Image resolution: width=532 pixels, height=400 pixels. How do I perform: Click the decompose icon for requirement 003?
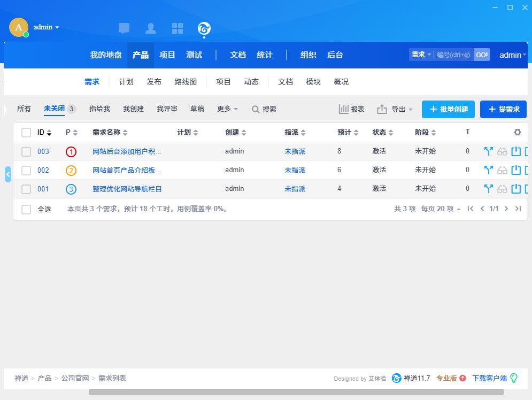[x=488, y=151]
